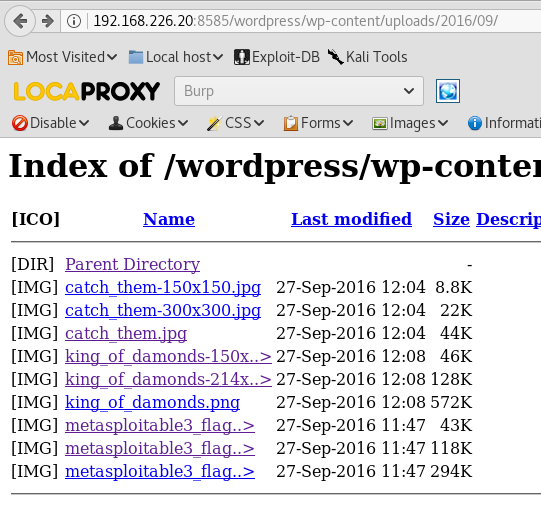Image resolution: width=541 pixels, height=523 pixels.
Task: Open the Kali Tools bookmark
Action: point(367,57)
